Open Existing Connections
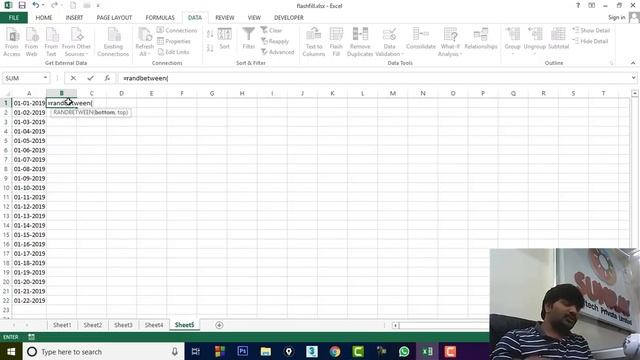The image size is (640, 360). (x=113, y=42)
